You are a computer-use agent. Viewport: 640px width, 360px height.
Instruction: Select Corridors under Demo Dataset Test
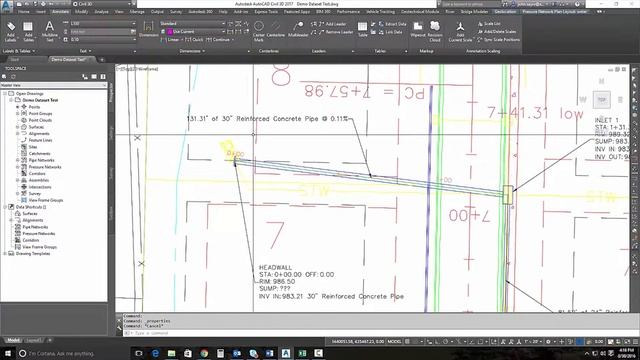37,173
